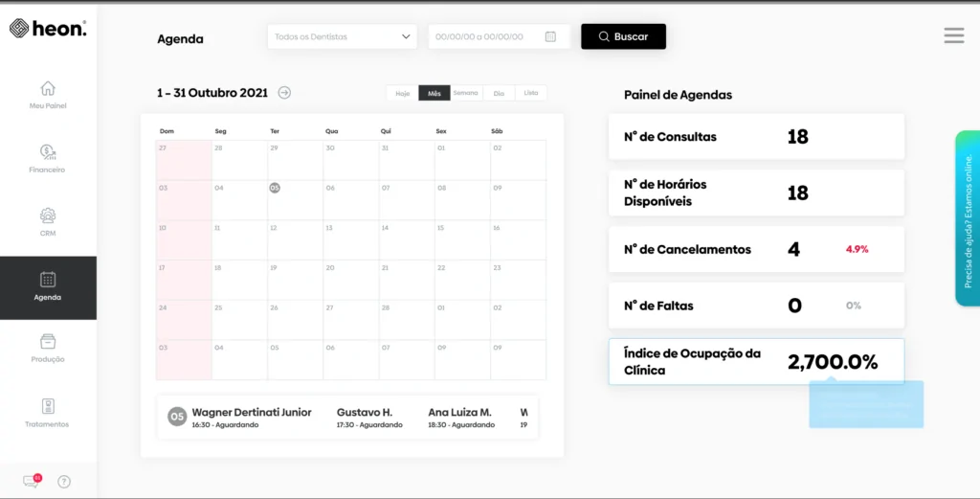Select the highlighted day 05 on calendar
The width and height of the screenshot is (980, 499).
click(x=275, y=188)
